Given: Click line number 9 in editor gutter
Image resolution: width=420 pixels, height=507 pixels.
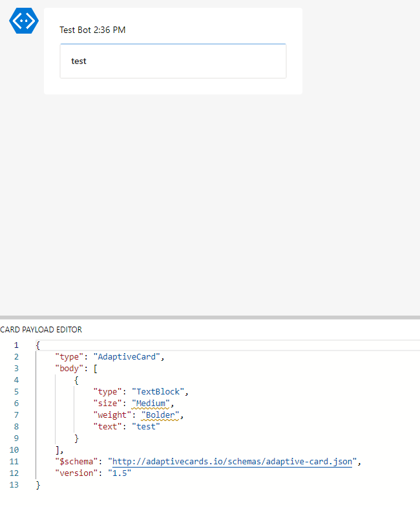Looking at the screenshot, I should point(16,438).
